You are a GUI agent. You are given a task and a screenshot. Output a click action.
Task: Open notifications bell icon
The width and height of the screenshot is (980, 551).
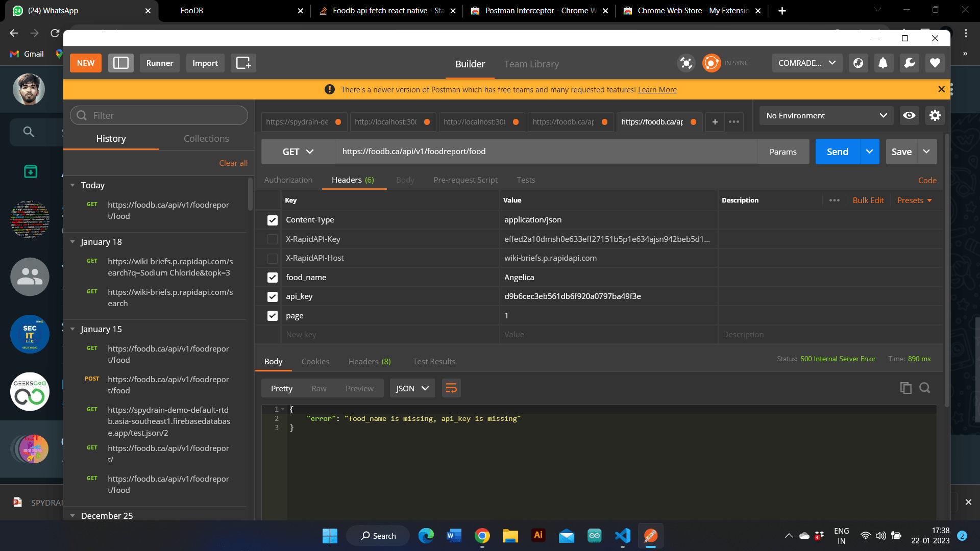click(x=883, y=63)
